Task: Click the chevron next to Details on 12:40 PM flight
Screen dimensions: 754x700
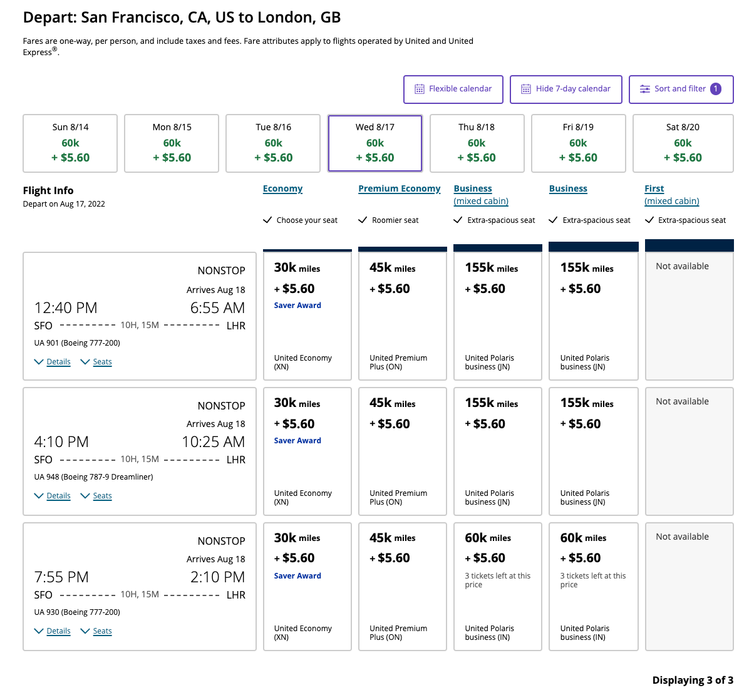Action: click(39, 361)
